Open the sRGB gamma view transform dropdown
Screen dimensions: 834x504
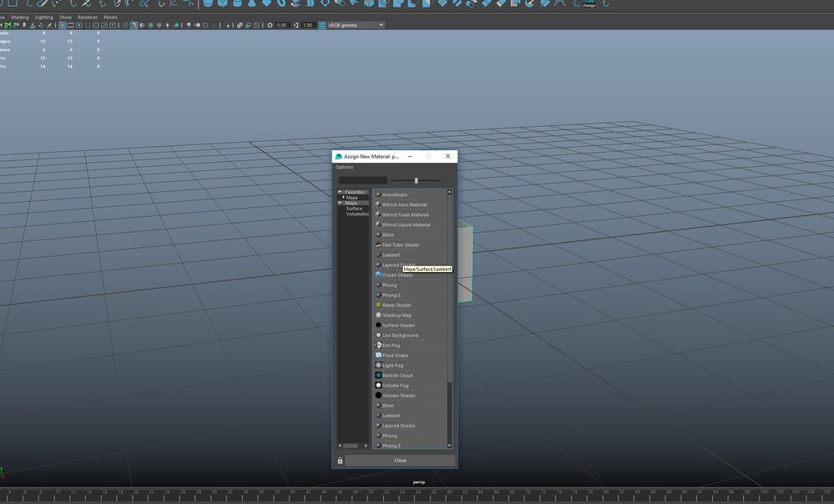(x=356, y=25)
